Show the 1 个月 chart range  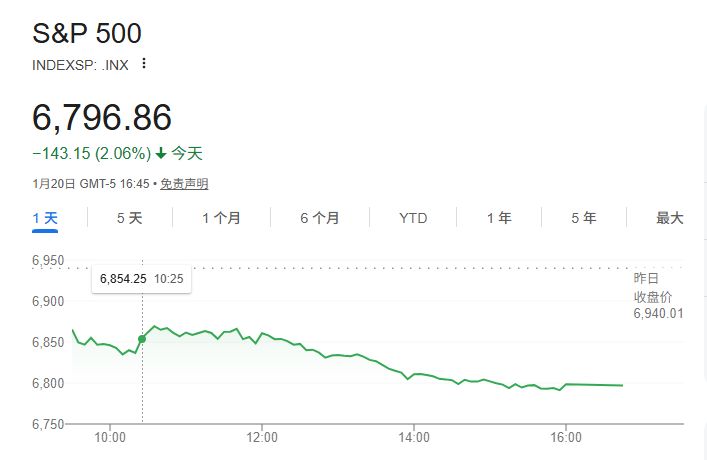pos(220,218)
